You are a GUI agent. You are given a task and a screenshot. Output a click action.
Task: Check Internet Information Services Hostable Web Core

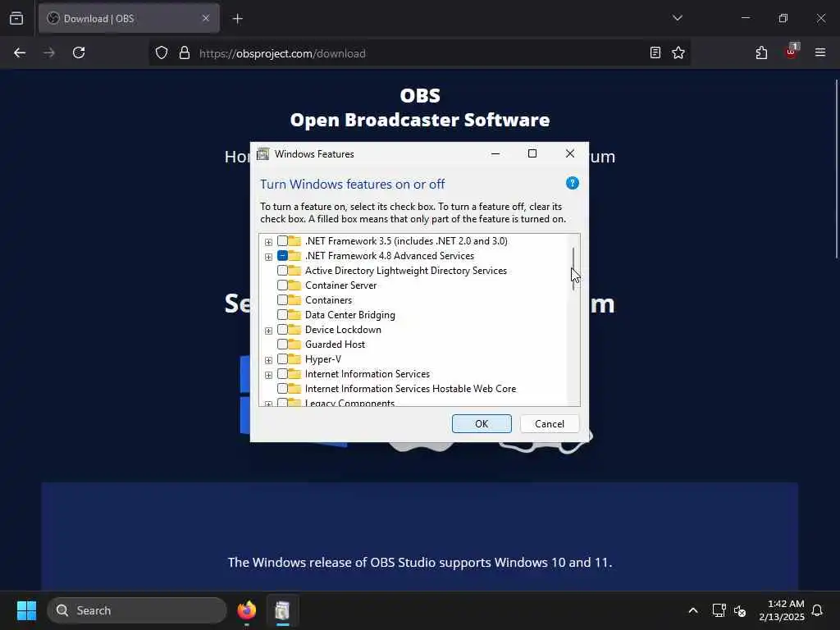pos(282,388)
